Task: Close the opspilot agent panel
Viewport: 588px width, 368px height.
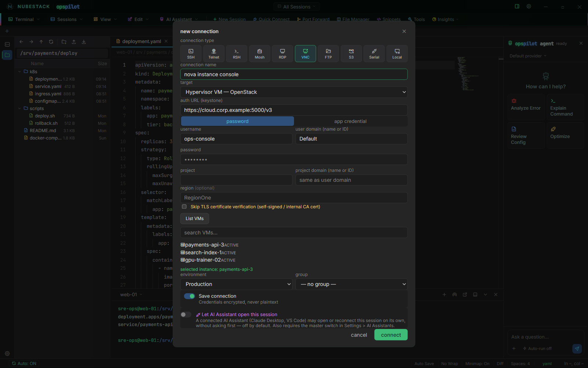Action: tap(581, 43)
